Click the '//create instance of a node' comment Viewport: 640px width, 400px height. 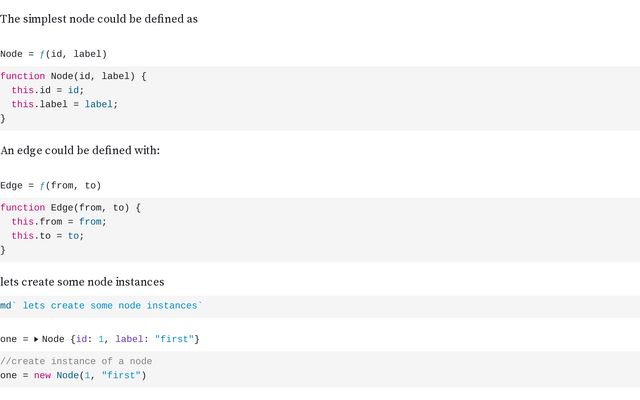coord(76,361)
